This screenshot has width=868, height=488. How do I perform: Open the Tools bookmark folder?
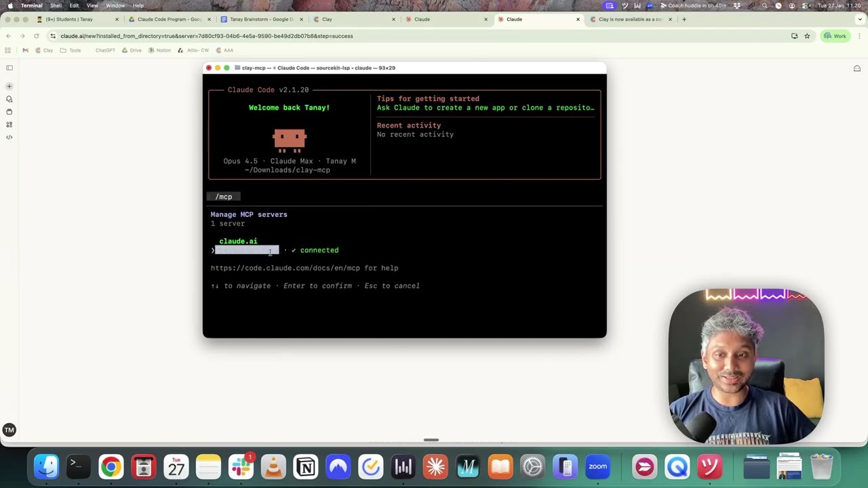(71, 50)
